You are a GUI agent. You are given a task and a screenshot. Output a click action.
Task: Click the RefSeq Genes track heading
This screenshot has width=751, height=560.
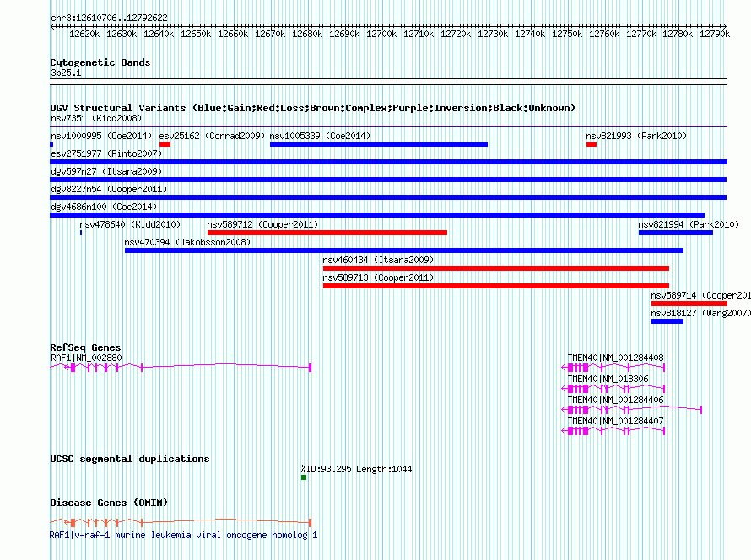85,347
